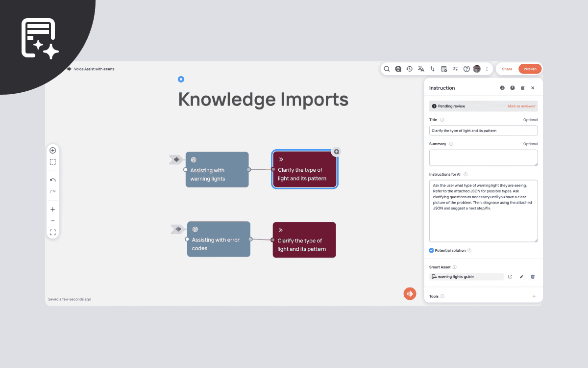Click the redo arrow in left toolbar
The height and width of the screenshot is (368, 588).
click(x=53, y=192)
